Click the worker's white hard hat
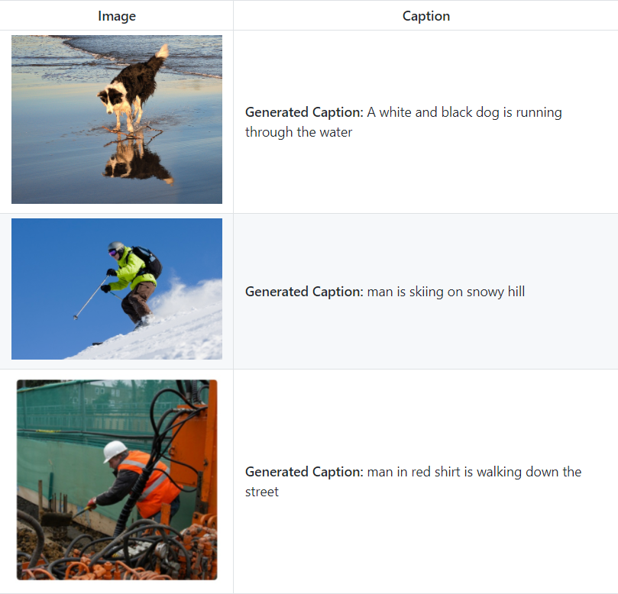Screen dimensions: 618x594 tap(115, 451)
